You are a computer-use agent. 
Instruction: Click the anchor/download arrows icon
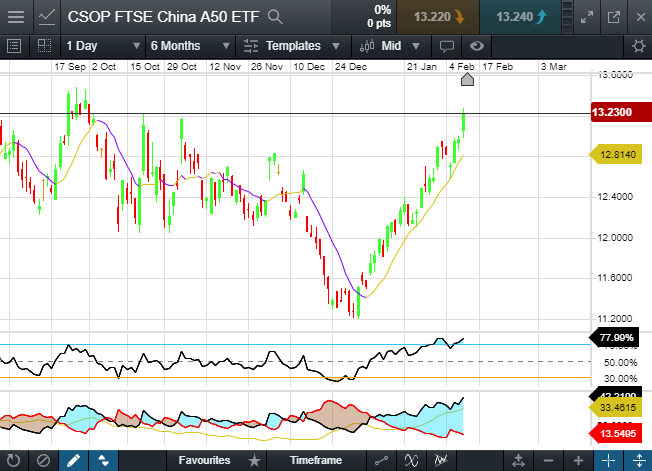[518, 461]
